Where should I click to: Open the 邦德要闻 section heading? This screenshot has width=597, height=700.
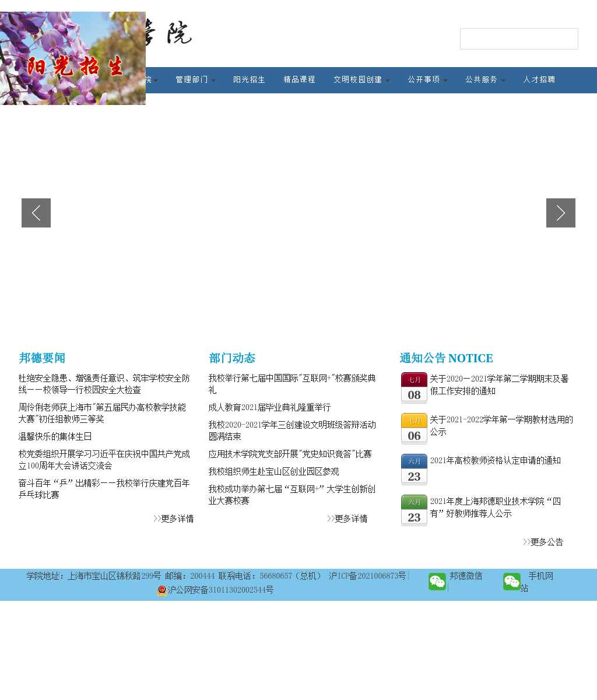(x=42, y=358)
